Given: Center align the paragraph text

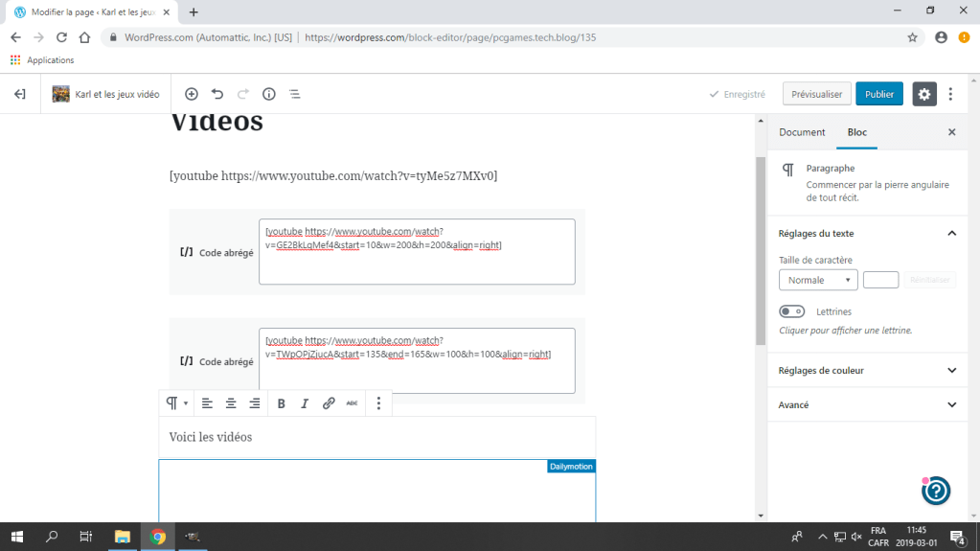Looking at the screenshot, I should (x=231, y=403).
